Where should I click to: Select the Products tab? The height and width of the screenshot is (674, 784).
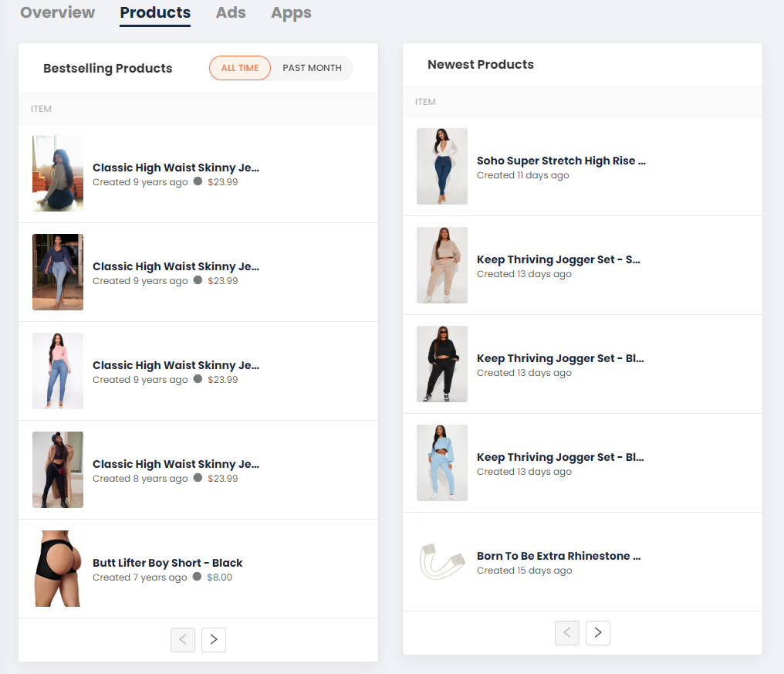pyautogui.click(x=155, y=13)
